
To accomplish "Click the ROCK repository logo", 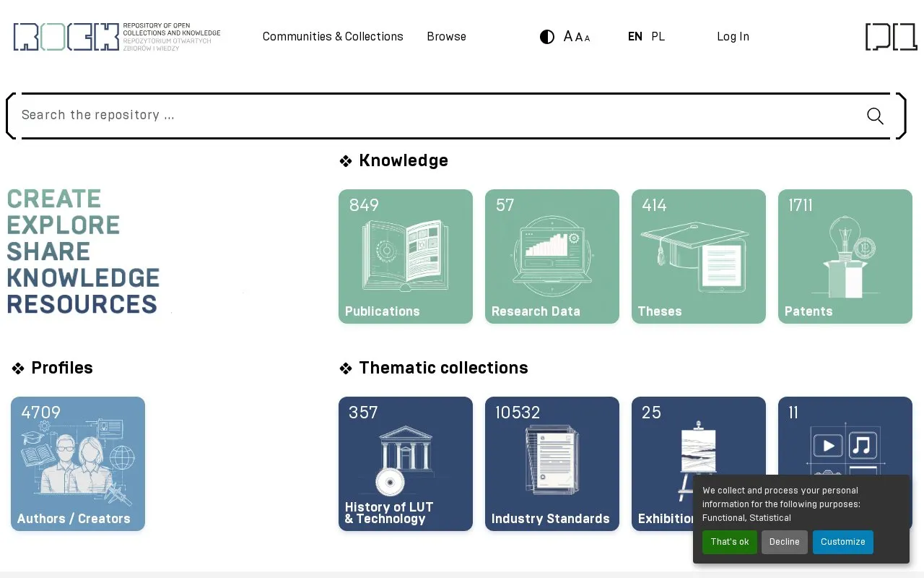I will tap(117, 36).
